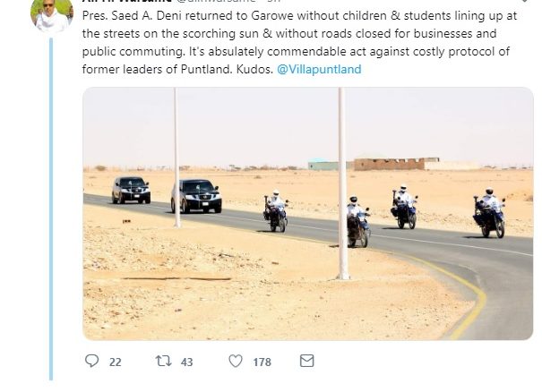Open the @Villapuntland mention link
542x392 pixels.
tap(319, 69)
